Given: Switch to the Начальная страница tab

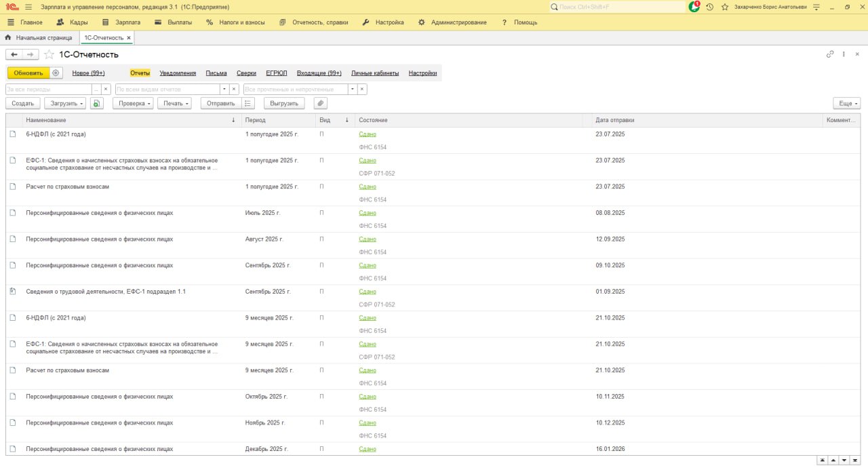Looking at the screenshot, I should click(x=39, y=38).
